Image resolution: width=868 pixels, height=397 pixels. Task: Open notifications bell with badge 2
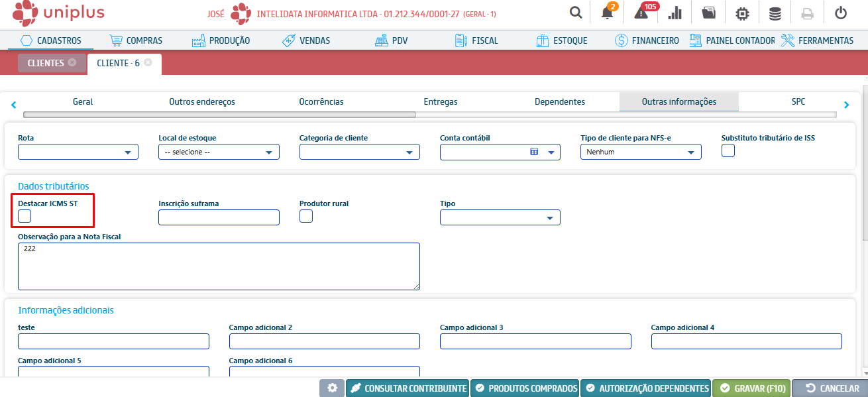pos(608,13)
